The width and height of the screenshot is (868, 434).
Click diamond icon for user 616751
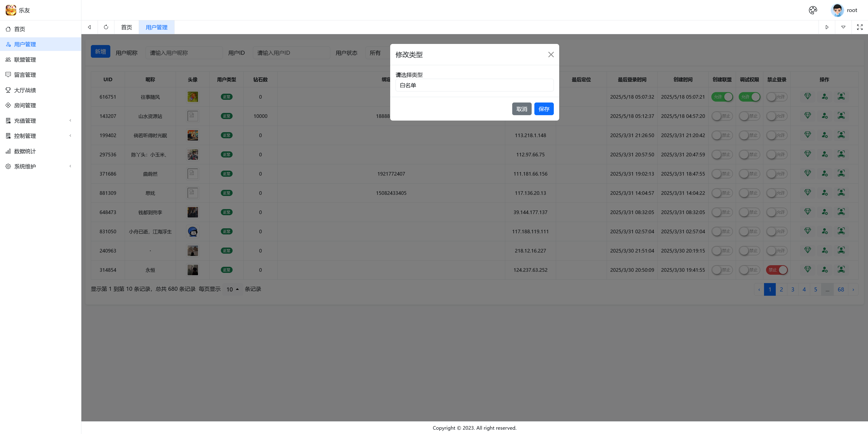807,96
